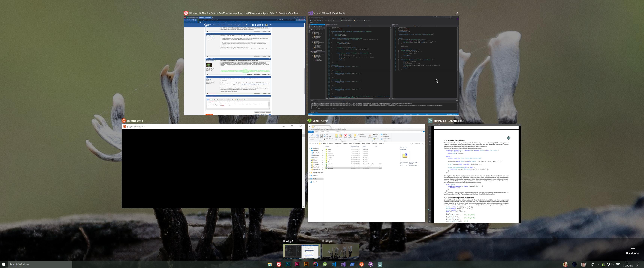Click the Ubuntu taskbar icon
644x268 pixels.
[361, 264]
